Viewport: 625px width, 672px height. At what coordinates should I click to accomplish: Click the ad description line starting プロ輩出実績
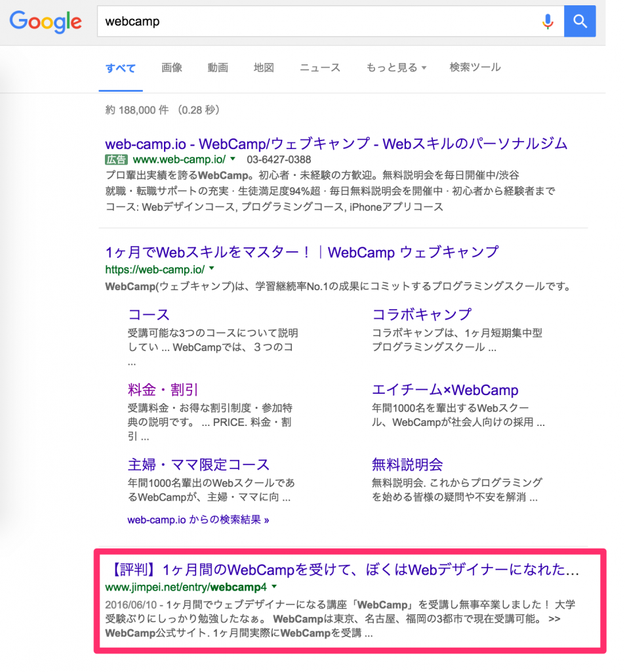[312, 175]
